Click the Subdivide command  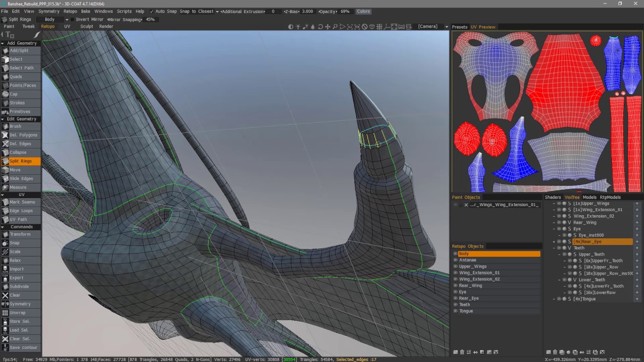21,287
